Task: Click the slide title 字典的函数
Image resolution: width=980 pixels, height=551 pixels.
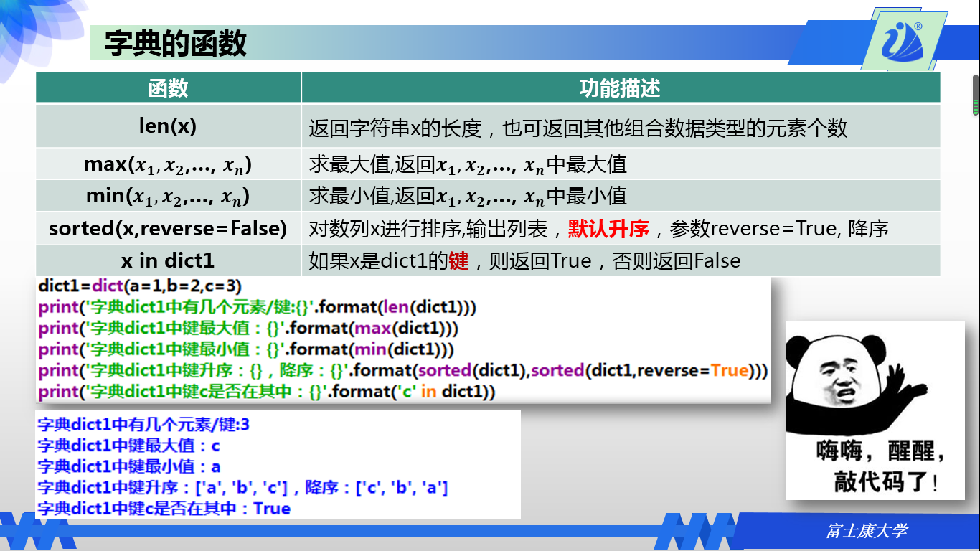Action: click(x=176, y=43)
